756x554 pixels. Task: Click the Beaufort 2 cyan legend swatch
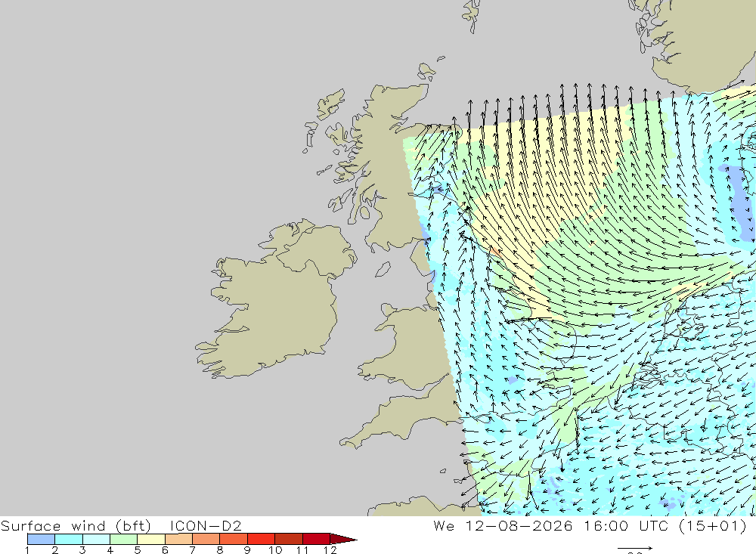[x=69, y=539]
